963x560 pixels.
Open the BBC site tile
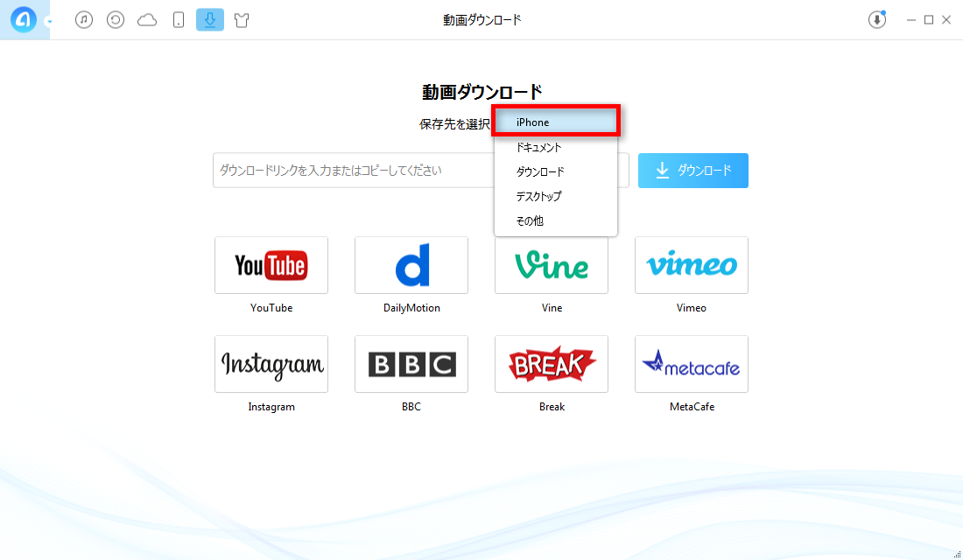point(411,364)
